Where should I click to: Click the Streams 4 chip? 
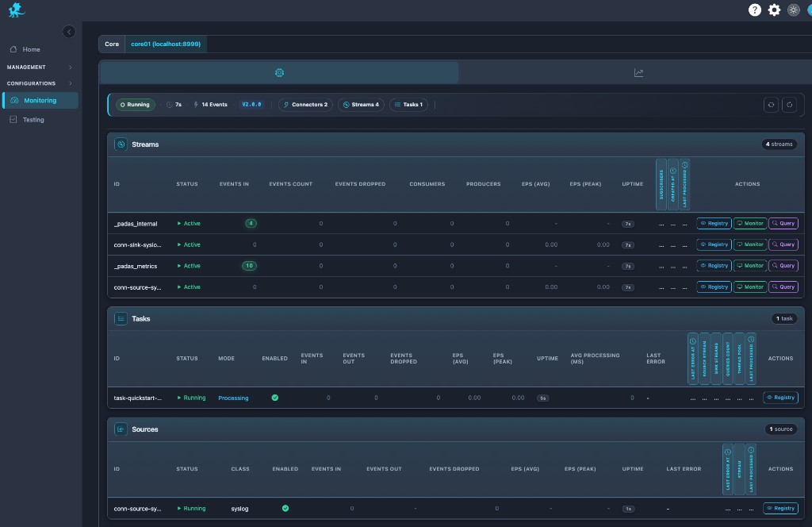coord(361,105)
